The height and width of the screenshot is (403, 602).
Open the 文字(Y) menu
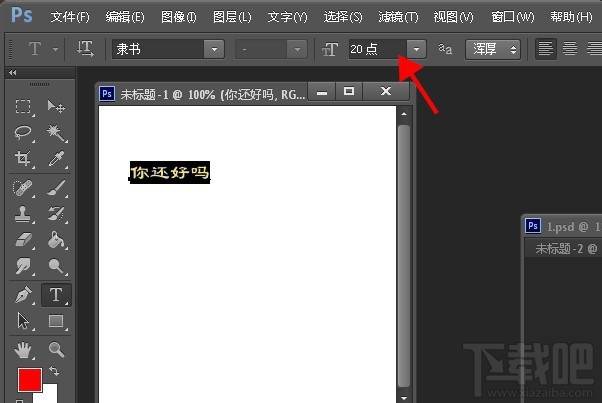pos(287,17)
